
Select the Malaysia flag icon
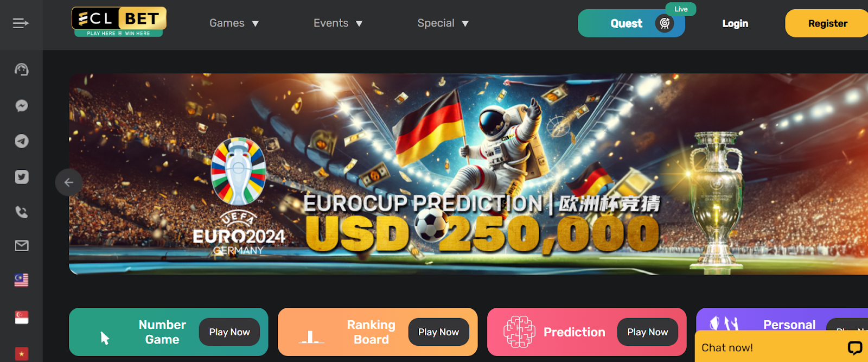(x=21, y=281)
